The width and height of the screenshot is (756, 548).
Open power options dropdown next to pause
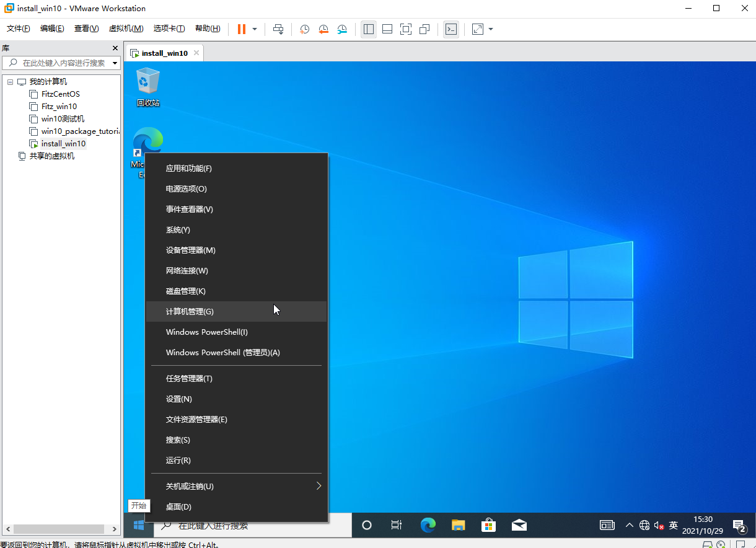click(255, 29)
